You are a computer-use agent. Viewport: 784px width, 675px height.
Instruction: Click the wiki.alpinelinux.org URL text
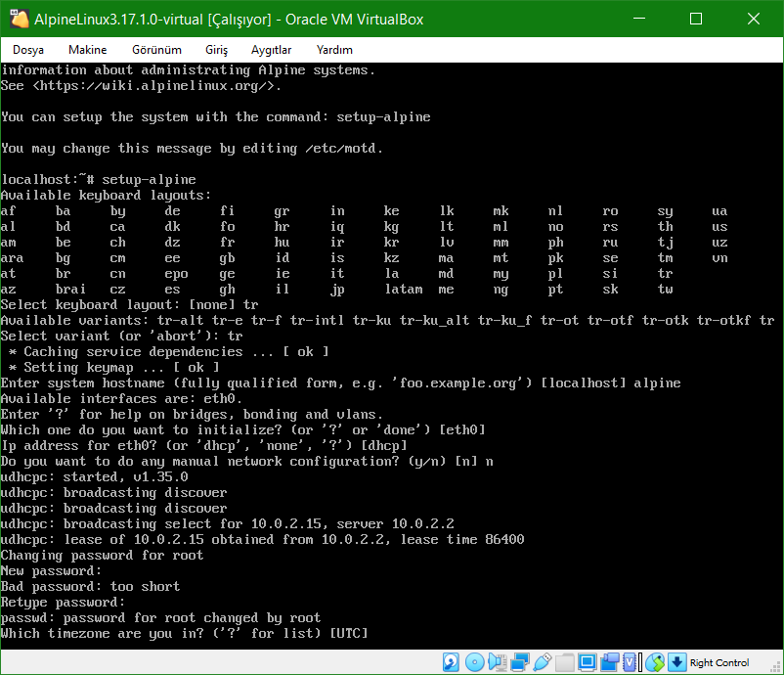(153, 85)
